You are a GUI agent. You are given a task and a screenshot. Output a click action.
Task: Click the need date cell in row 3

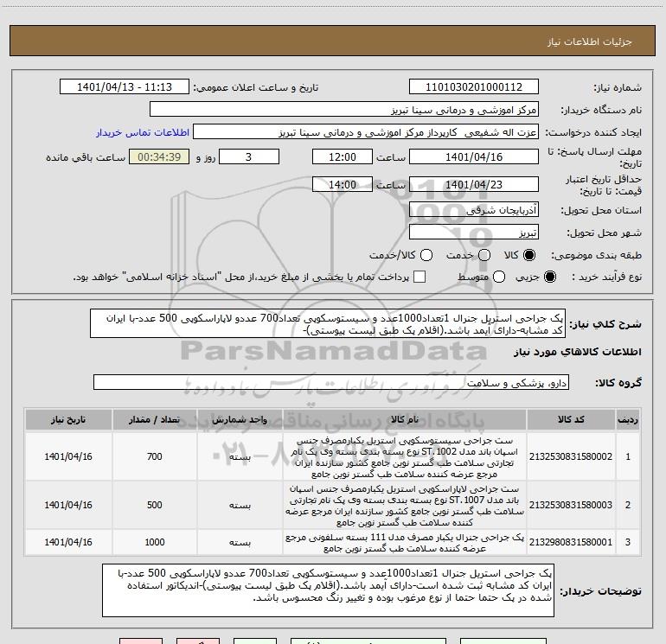coord(68,542)
